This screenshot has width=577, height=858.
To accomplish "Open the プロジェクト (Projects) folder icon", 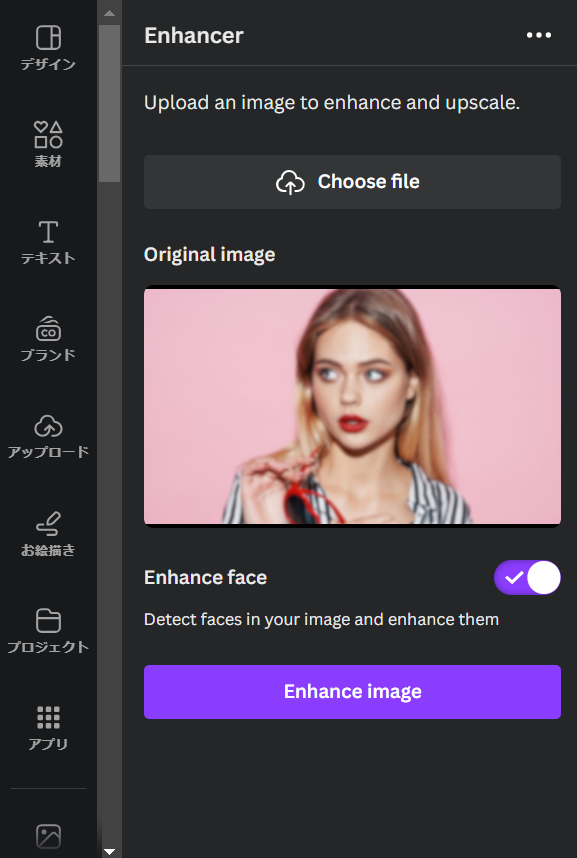I will click(x=48, y=621).
